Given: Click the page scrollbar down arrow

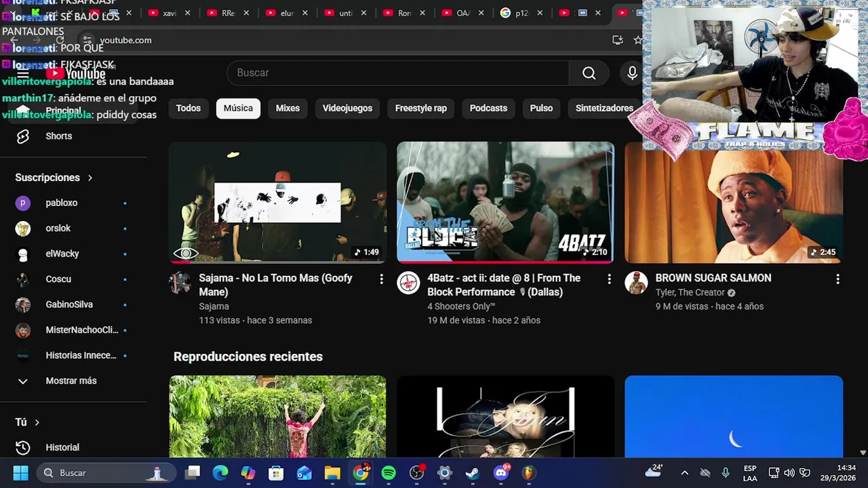Looking at the screenshot, I should click(x=863, y=453).
